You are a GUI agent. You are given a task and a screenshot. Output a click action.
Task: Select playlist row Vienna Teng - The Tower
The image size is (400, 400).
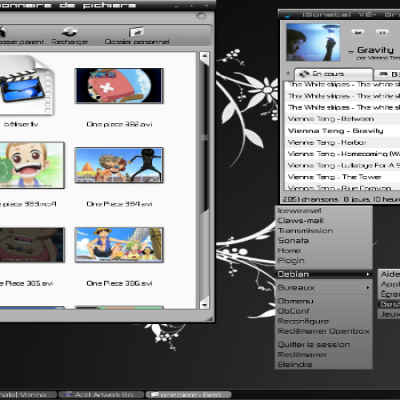click(342, 177)
